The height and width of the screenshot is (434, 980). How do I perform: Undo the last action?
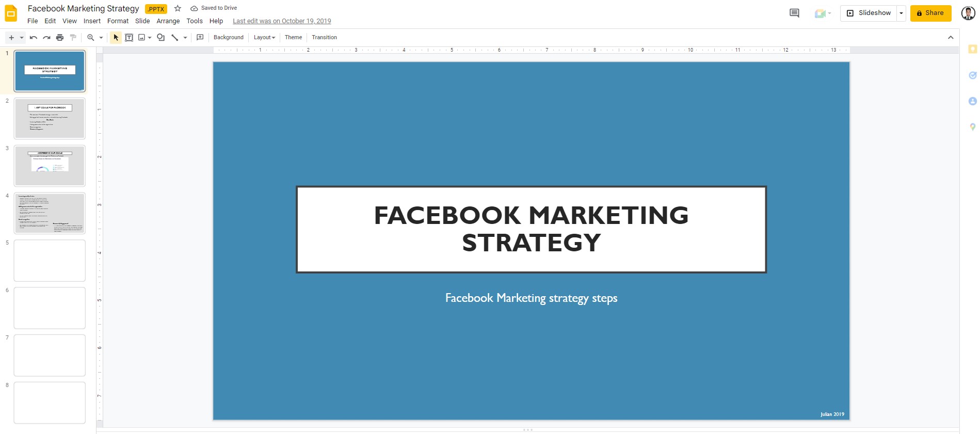click(x=34, y=38)
